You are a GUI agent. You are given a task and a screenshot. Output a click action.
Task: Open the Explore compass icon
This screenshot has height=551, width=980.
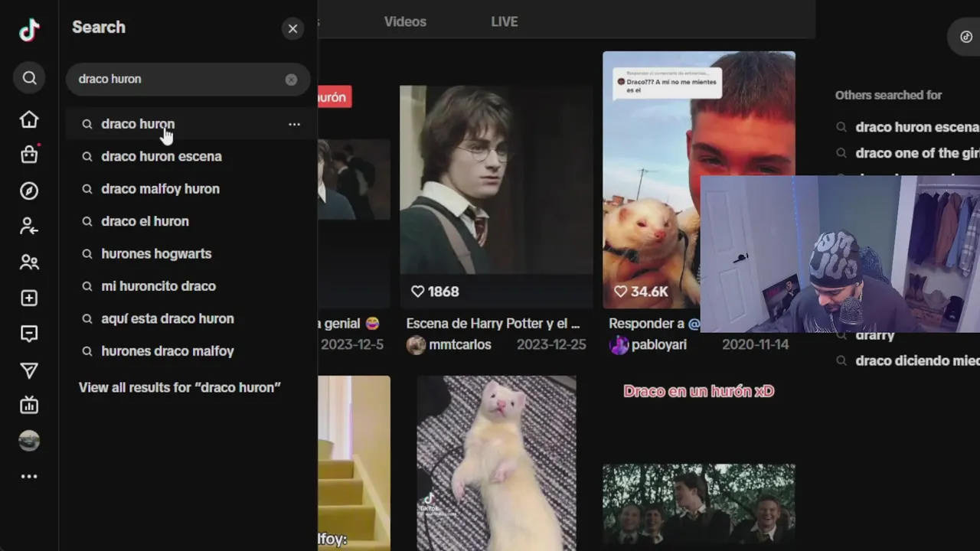(x=29, y=191)
